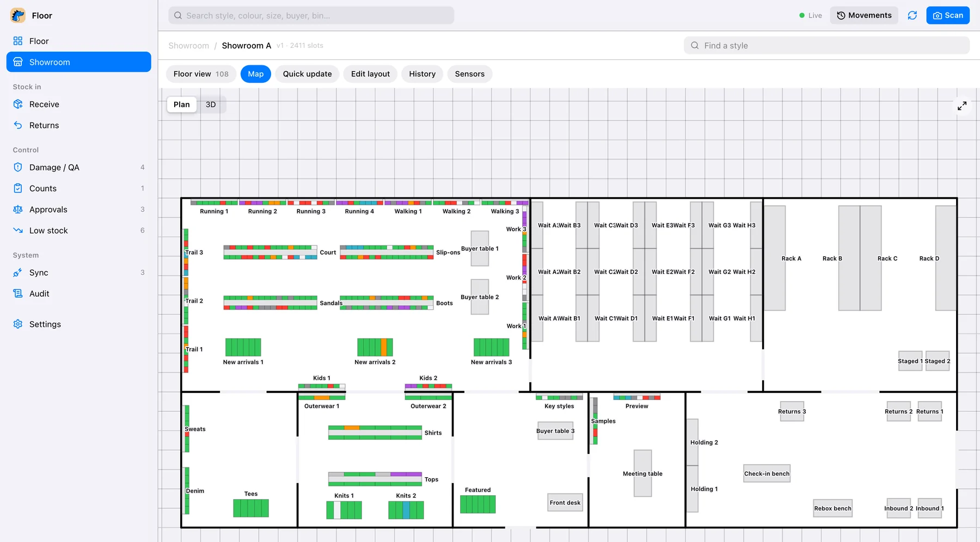This screenshot has height=542, width=980.
Task: Open the Counts section
Action: pos(79,188)
